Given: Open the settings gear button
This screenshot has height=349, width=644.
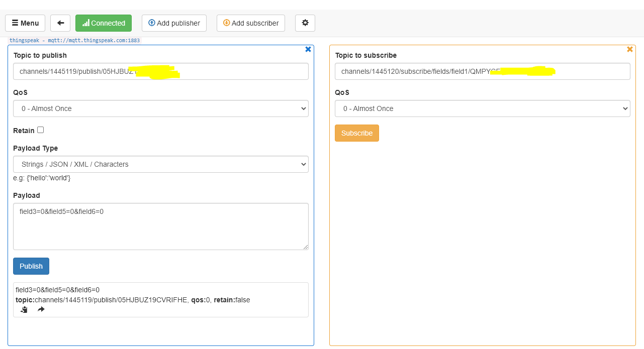Looking at the screenshot, I should [305, 23].
